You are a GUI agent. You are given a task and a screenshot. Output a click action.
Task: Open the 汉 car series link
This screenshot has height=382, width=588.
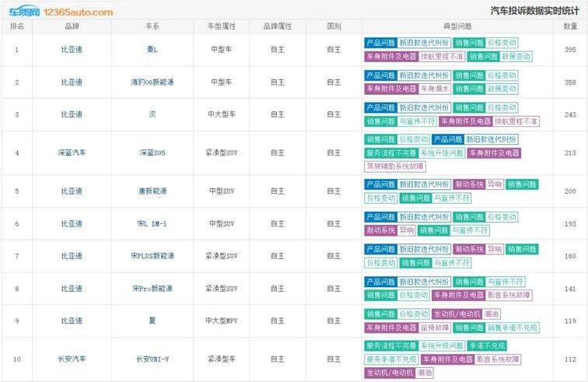152,114
